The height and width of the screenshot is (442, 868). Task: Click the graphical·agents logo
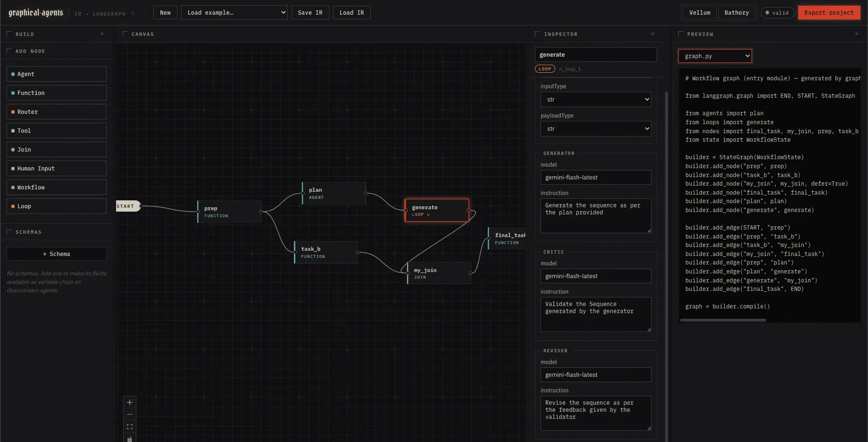[36, 13]
